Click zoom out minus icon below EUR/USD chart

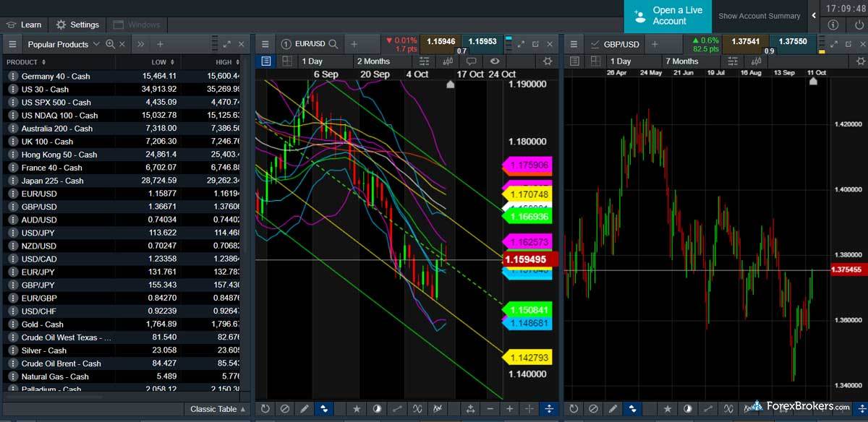(490, 409)
